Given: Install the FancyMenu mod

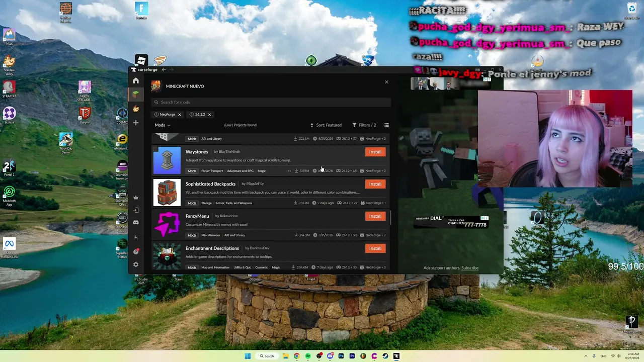Looking at the screenshot, I should 375,216.
